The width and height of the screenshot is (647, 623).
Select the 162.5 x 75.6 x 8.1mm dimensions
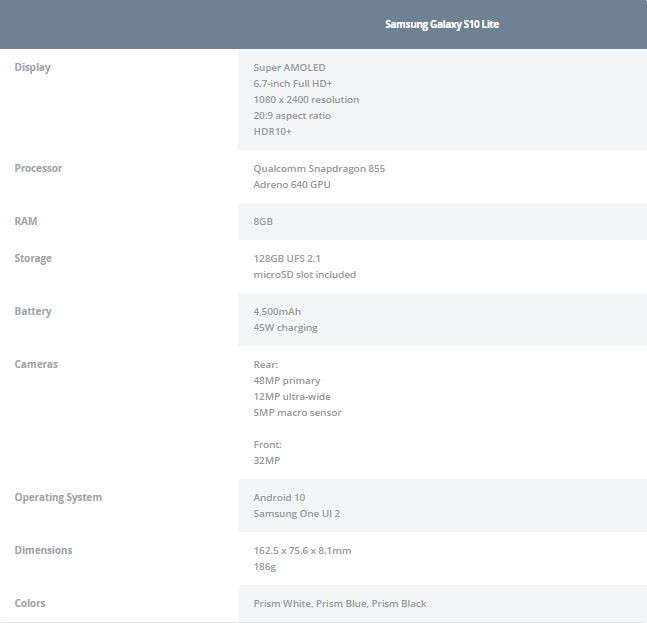tap(302, 550)
